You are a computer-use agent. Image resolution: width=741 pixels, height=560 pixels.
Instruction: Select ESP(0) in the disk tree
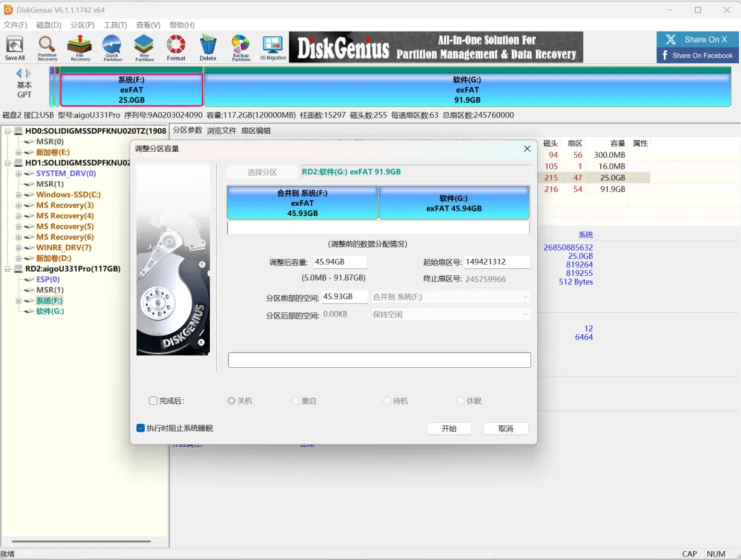pos(48,279)
